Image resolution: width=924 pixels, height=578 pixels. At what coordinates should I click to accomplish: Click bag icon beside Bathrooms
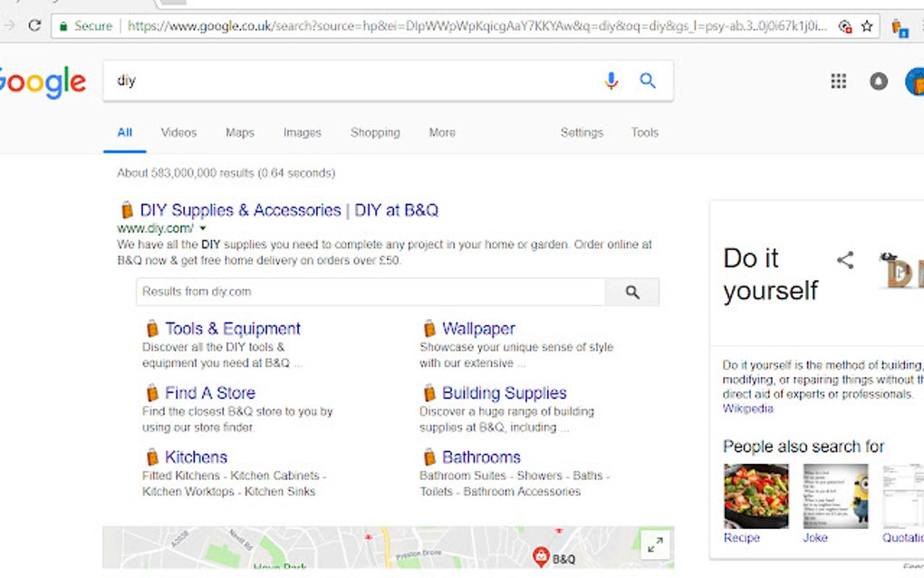coord(429,457)
